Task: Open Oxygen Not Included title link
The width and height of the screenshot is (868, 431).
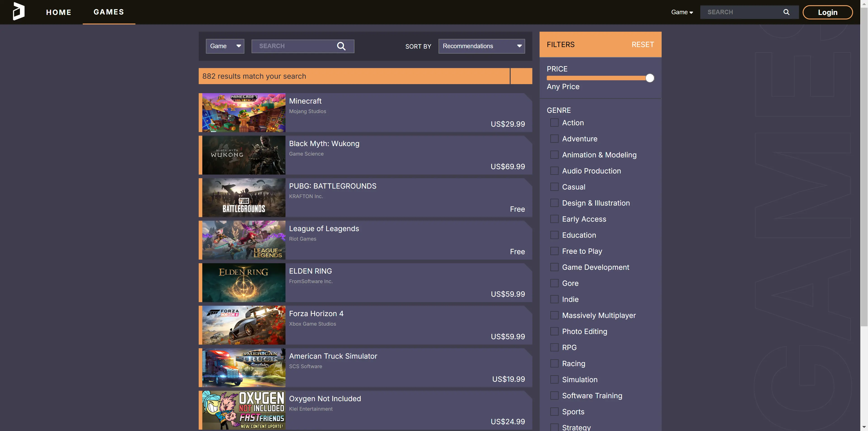Action: coord(325,398)
